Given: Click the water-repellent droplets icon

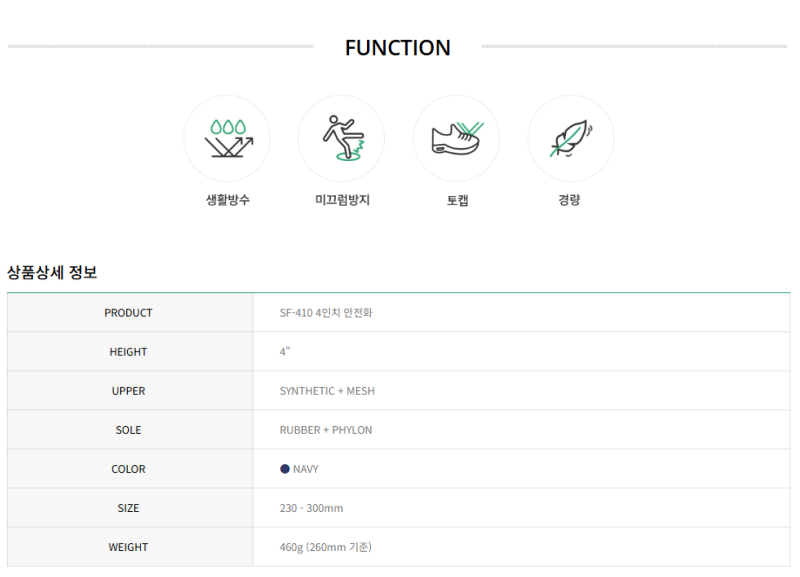Looking at the screenshot, I should coord(227,138).
